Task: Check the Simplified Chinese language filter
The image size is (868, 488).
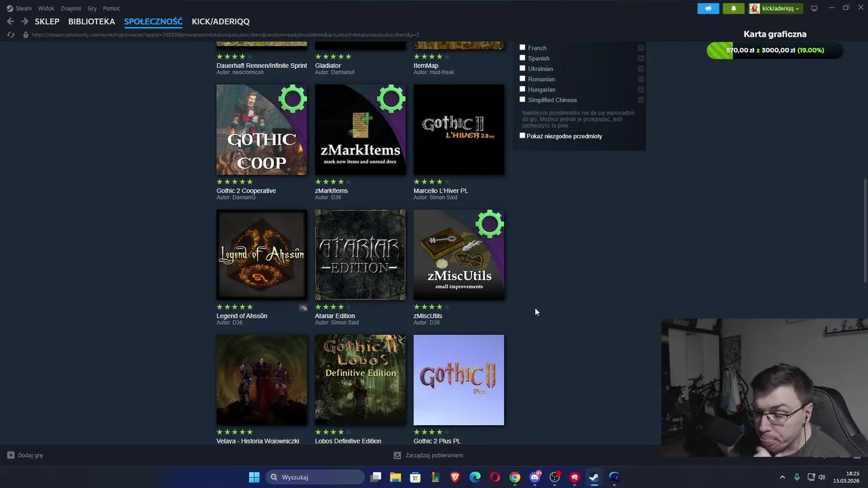Action: point(522,100)
